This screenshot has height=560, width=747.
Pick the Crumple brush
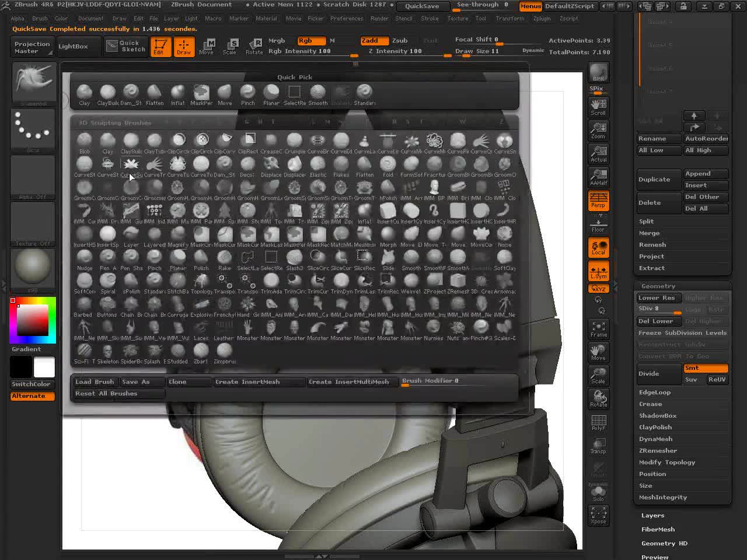click(295, 143)
